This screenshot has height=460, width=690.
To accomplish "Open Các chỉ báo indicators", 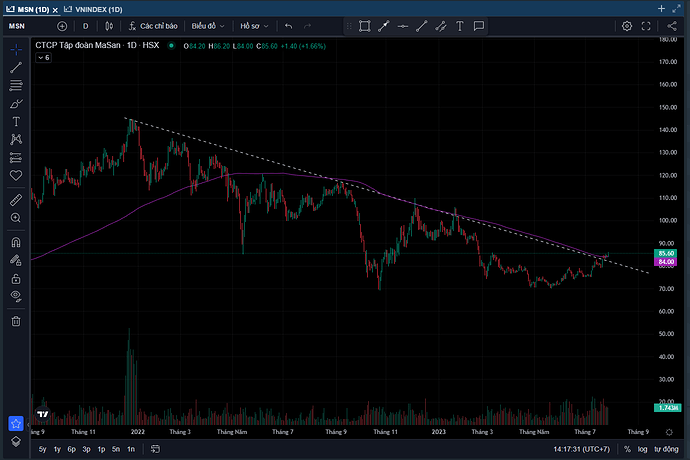I will coord(153,26).
